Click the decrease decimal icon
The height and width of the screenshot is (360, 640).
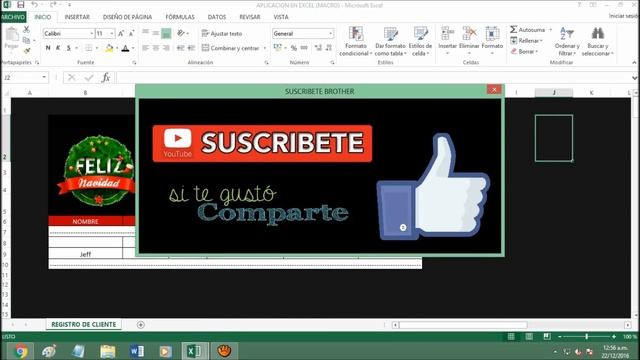coord(329,48)
